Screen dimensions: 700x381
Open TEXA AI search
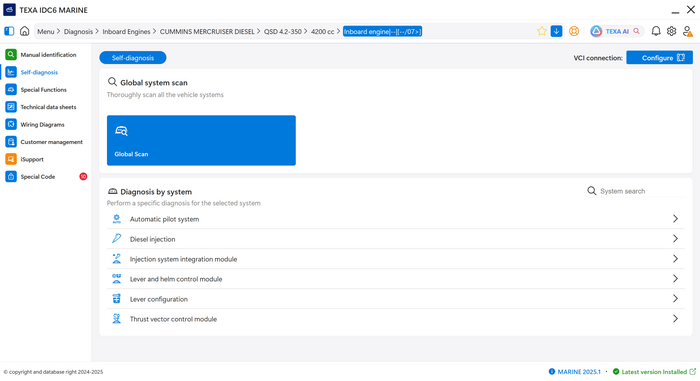616,31
